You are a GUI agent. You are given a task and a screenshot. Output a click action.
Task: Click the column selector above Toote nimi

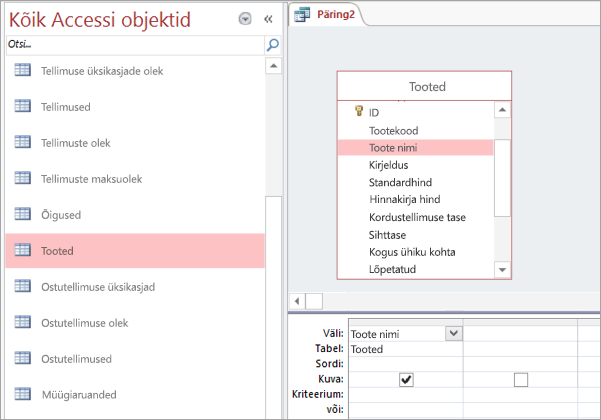(x=406, y=322)
